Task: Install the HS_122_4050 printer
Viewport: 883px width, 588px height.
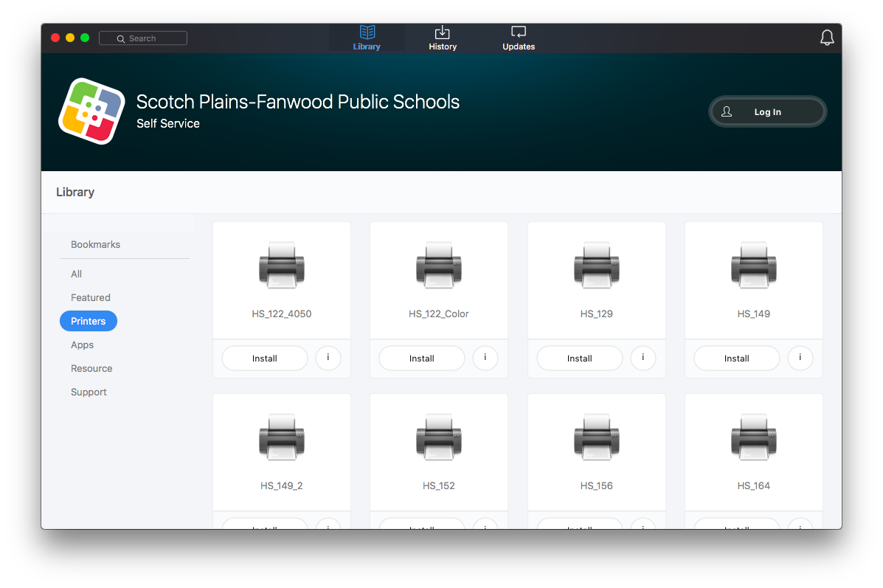Action: coord(265,359)
